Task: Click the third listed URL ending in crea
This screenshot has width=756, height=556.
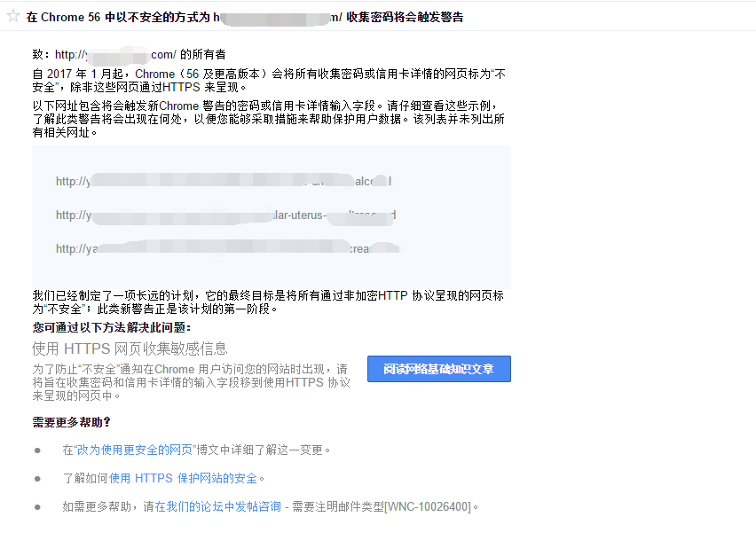Action: [227, 248]
